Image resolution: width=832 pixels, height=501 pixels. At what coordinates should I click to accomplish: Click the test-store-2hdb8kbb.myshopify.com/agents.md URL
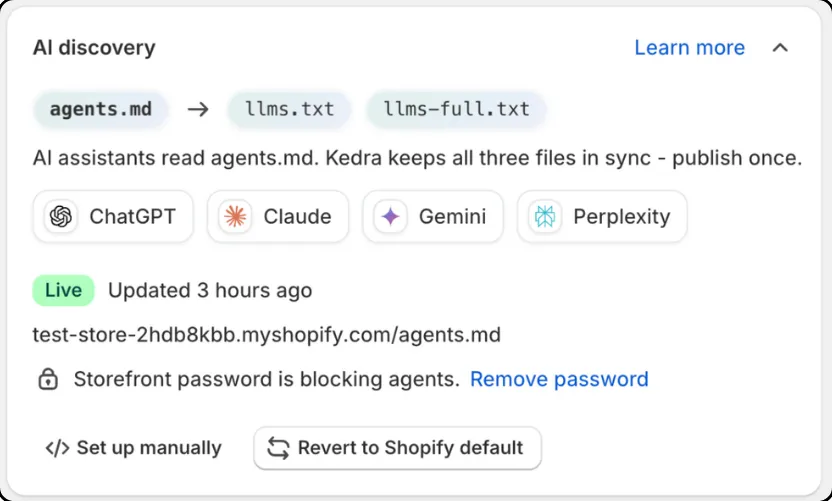click(266, 335)
